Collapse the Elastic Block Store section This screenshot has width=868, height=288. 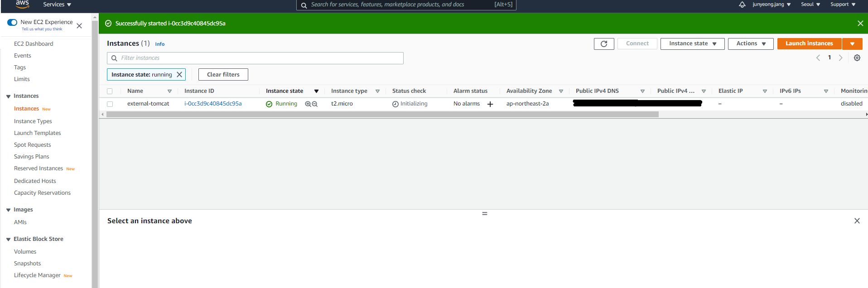pos(8,240)
